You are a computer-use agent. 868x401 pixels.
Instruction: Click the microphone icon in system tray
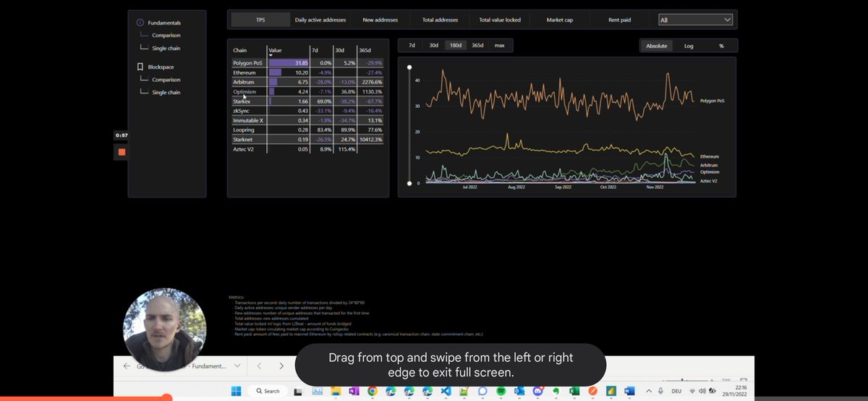click(660, 391)
